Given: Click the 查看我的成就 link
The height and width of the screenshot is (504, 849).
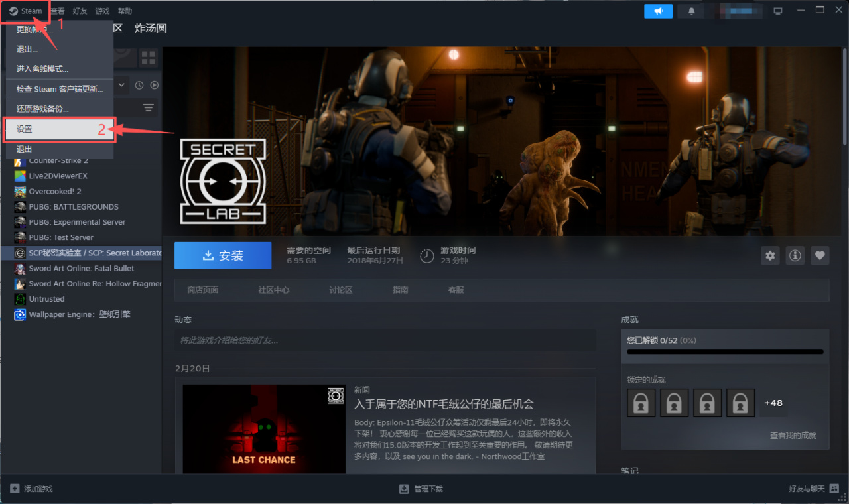Looking at the screenshot, I should click(793, 436).
